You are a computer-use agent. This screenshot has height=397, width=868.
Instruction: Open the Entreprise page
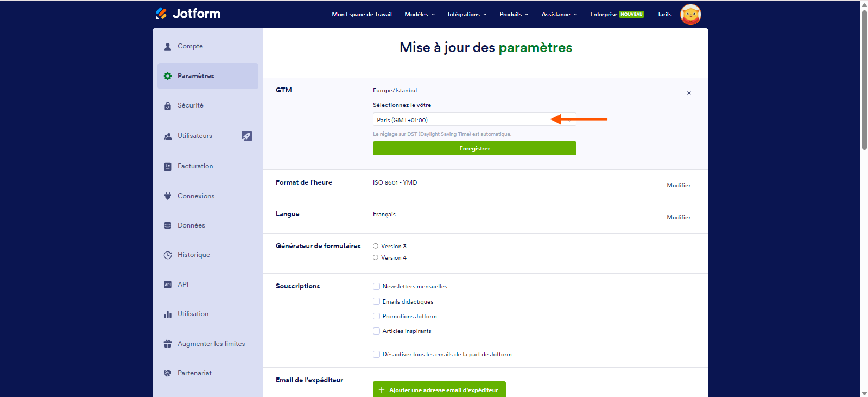[x=604, y=15]
